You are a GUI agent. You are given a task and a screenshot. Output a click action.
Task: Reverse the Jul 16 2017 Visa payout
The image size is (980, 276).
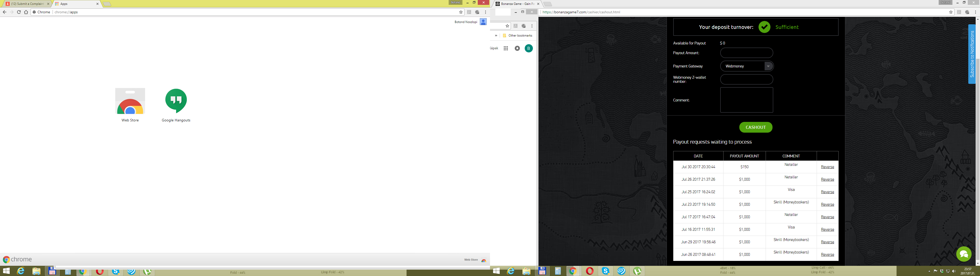(x=827, y=229)
